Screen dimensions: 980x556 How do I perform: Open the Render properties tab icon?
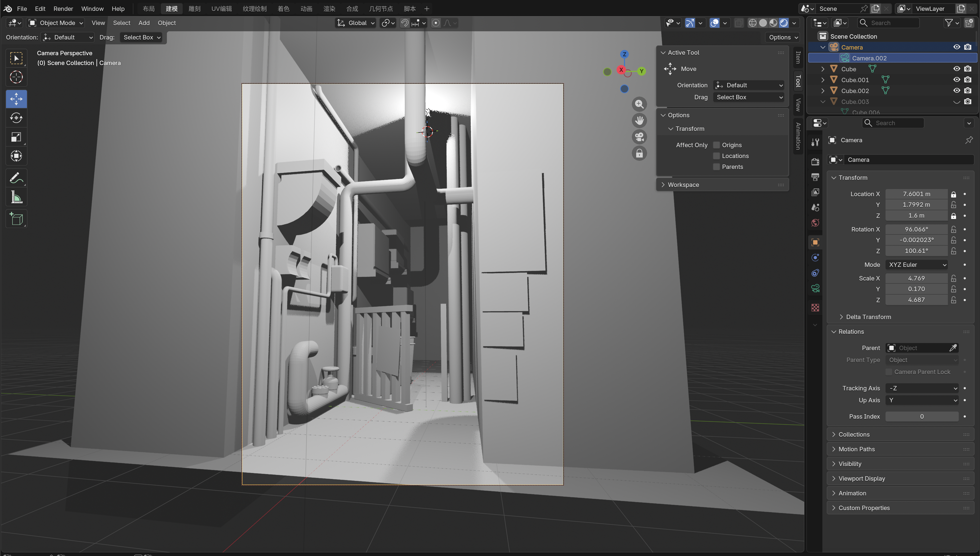(815, 162)
